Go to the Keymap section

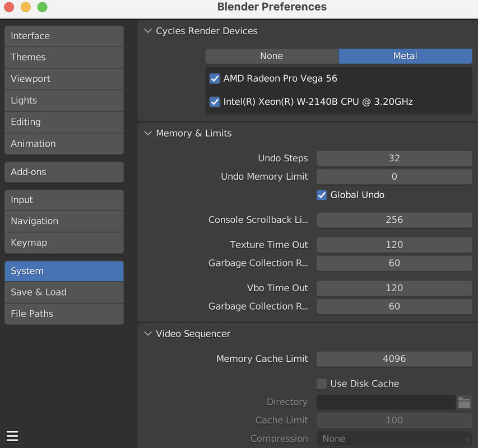64,242
